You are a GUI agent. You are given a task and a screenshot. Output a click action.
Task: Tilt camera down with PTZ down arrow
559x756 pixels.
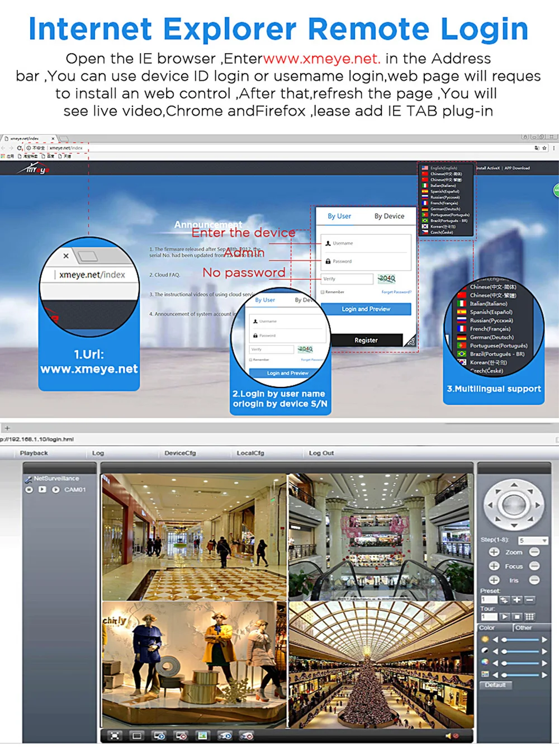point(513,526)
